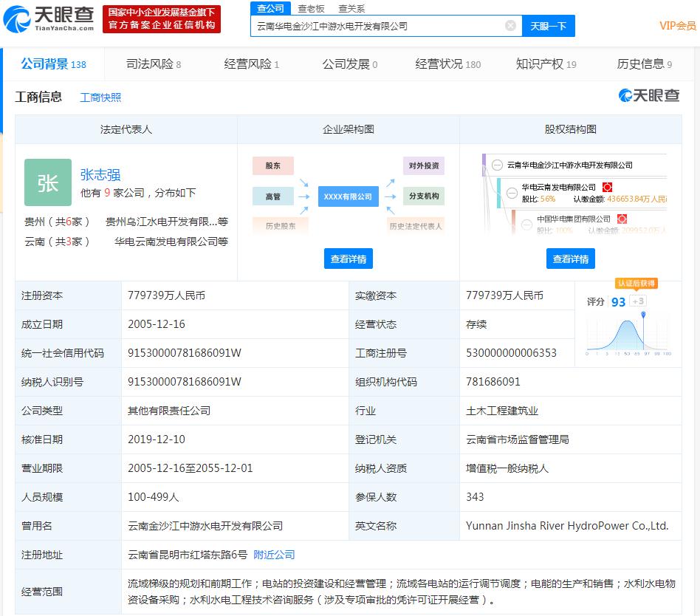Click the 张 avatar tile
Image resolution: width=700 pixels, height=616 pixels.
click(48, 182)
